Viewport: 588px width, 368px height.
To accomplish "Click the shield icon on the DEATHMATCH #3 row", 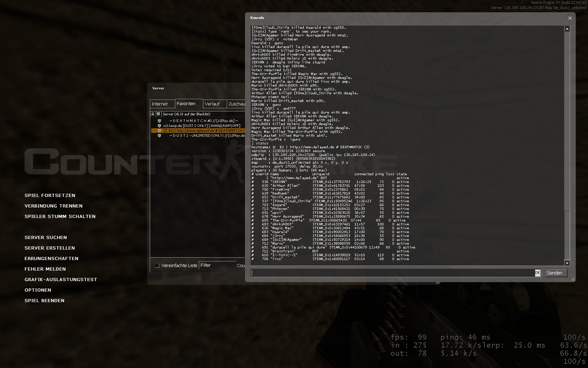I will pyautogui.click(x=159, y=121).
